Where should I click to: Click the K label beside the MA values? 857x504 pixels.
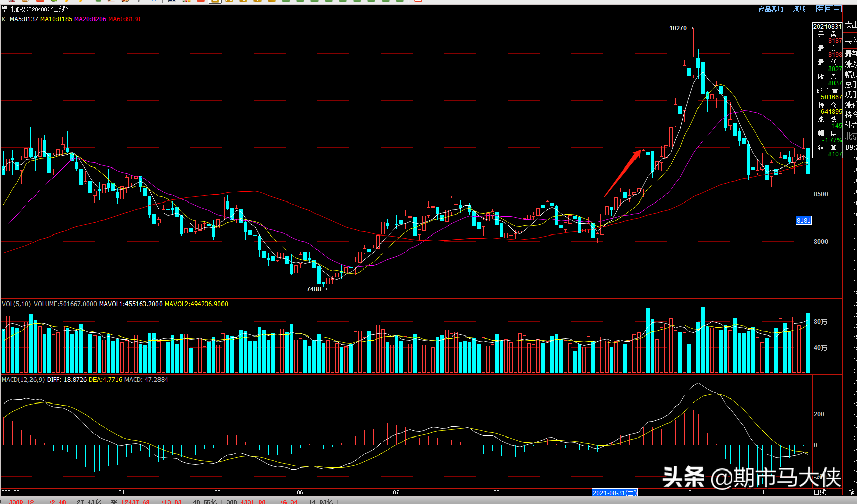coord(4,19)
